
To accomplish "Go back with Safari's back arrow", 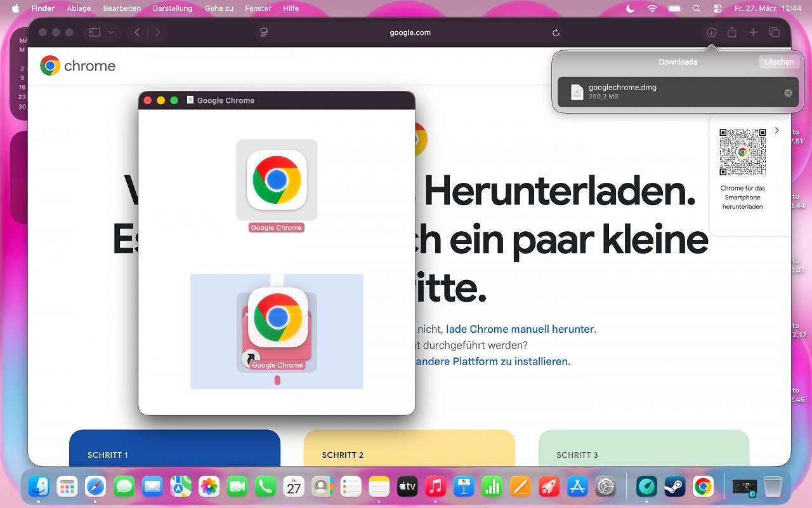I will pyautogui.click(x=137, y=32).
